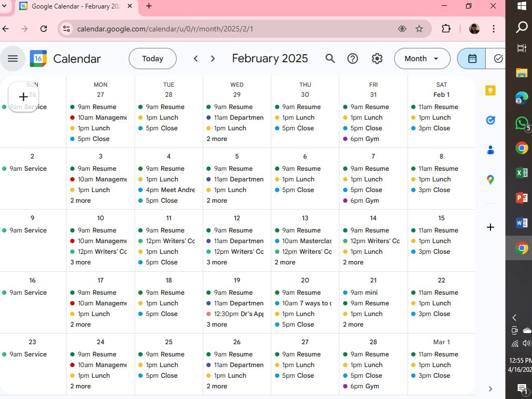This screenshot has width=532, height=399.
Task: Expand '2 more' events on Monday 3
Action: (x=81, y=201)
